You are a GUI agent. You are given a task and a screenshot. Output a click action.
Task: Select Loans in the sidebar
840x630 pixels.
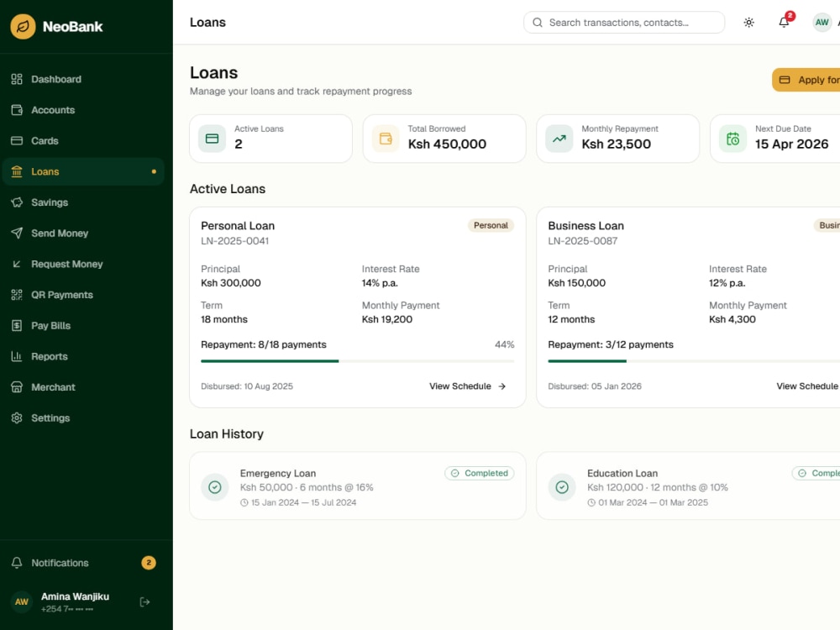coord(83,171)
